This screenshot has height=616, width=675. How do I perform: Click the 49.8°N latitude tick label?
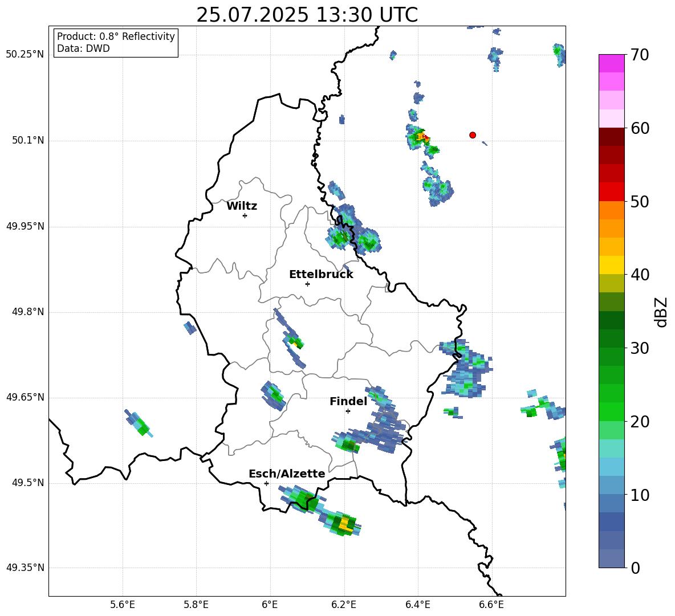pos(28,312)
